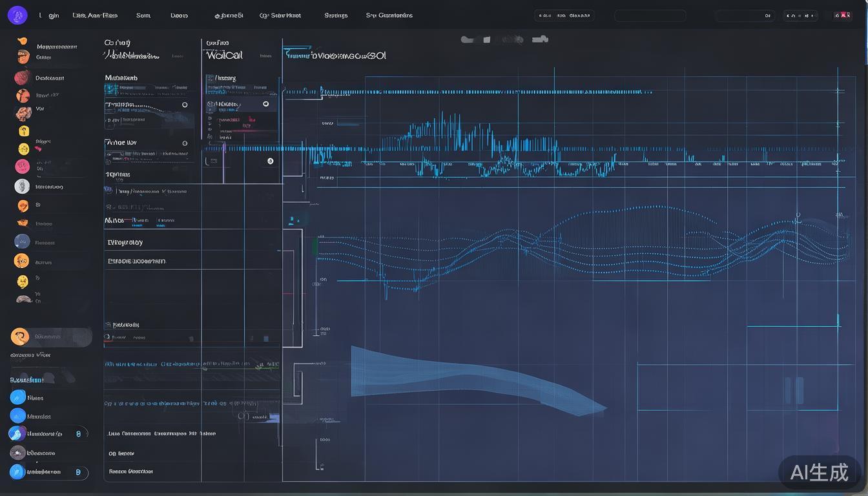
Task: Click the pink round sidebar icon
Action: pyautogui.click(x=22, y=167)
